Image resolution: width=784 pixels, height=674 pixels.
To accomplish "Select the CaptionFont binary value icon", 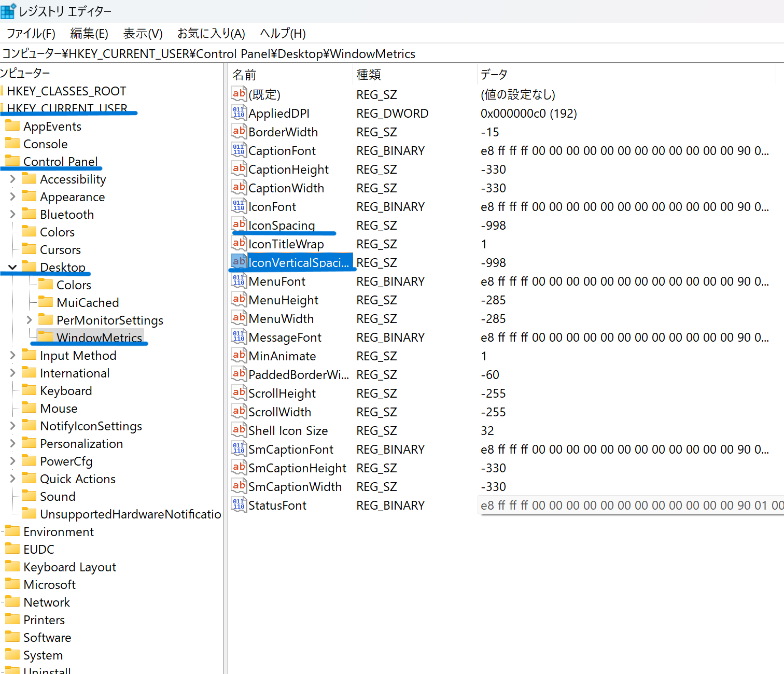I will pos(239,150).
